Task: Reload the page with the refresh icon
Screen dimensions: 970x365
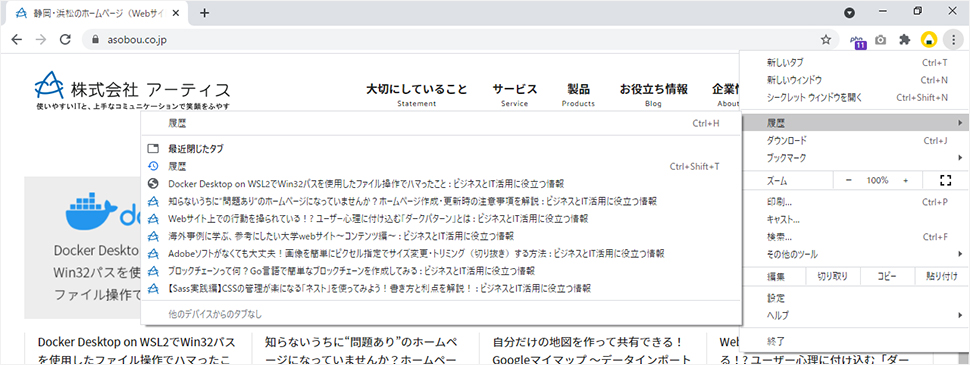Action: 64,40
